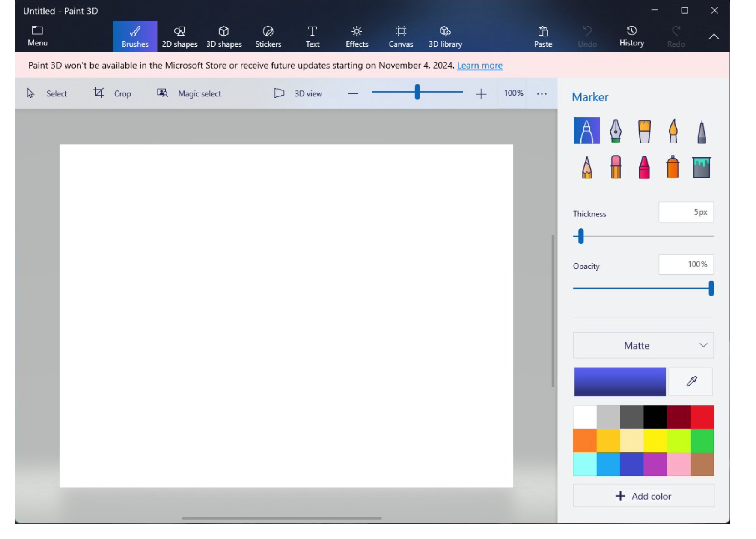Image resolution: width=756 pixels, height=539 pixels.
Task: Open the more options ellipsis
Action: tap(542, 93)
